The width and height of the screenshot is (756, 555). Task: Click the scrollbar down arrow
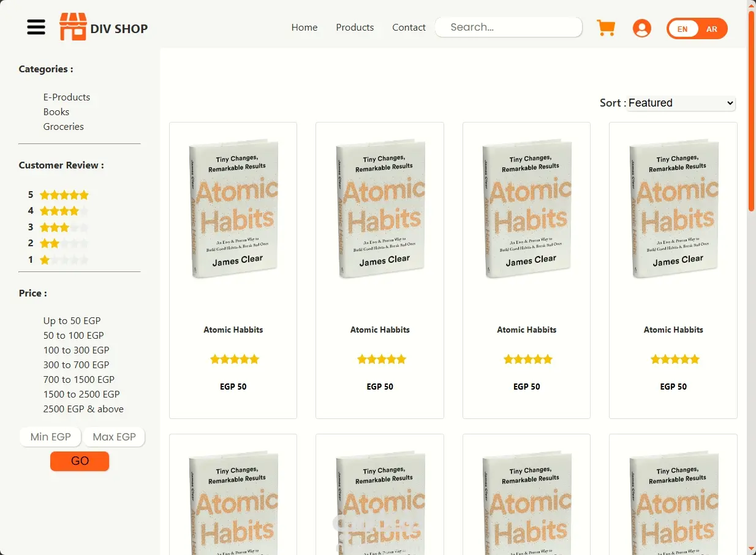click(751, 548)
